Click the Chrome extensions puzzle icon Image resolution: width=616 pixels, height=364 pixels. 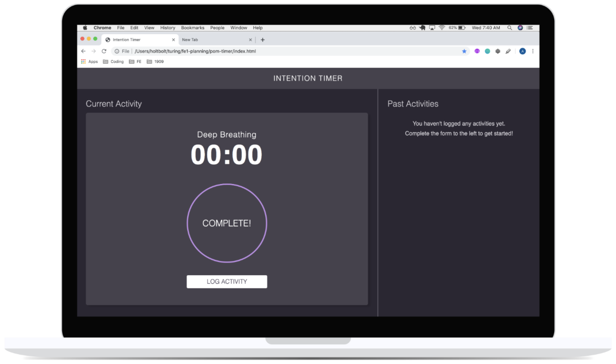(499, 51)
